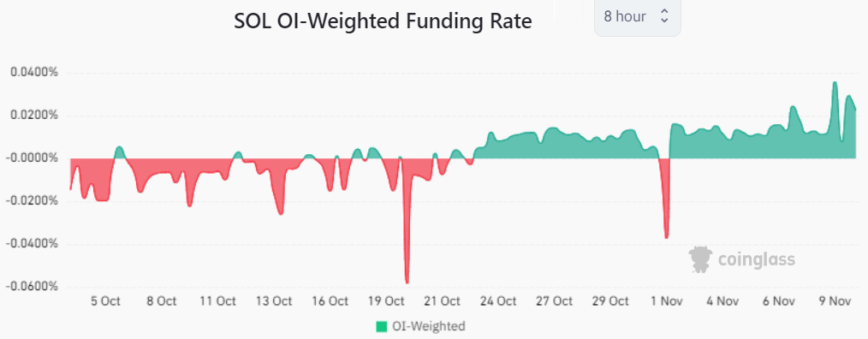868x339 pixels.
Task: Select the 19 Oct date axis label
Action: [387, 300]
